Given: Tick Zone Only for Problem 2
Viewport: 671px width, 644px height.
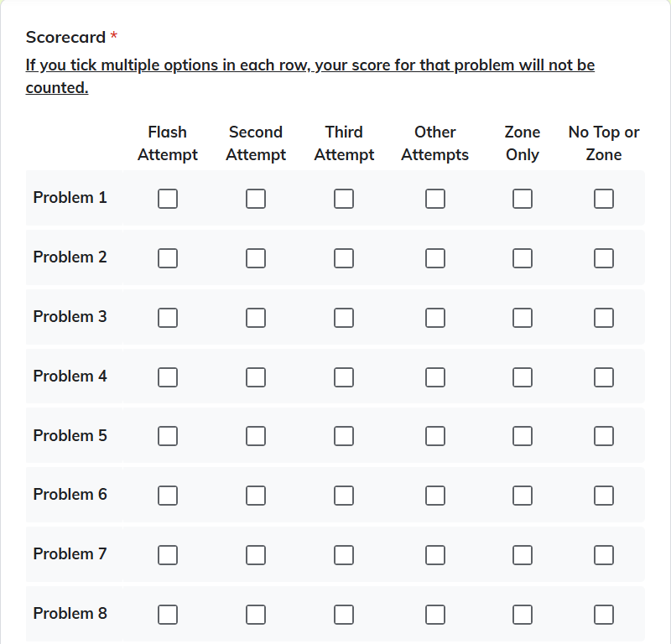Looking at the screenshot, I should pyautogui.click(x=523, y=258).
